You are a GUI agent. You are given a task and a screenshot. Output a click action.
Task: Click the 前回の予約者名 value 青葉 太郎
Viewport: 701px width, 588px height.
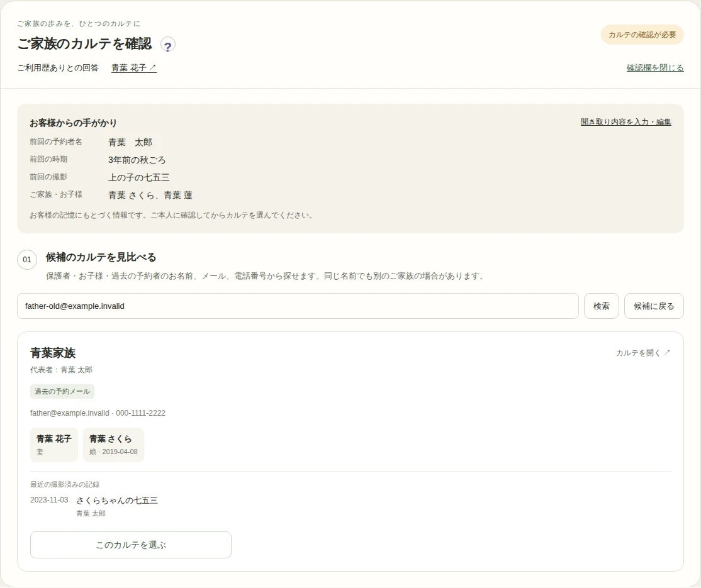[x=130, y=143]
